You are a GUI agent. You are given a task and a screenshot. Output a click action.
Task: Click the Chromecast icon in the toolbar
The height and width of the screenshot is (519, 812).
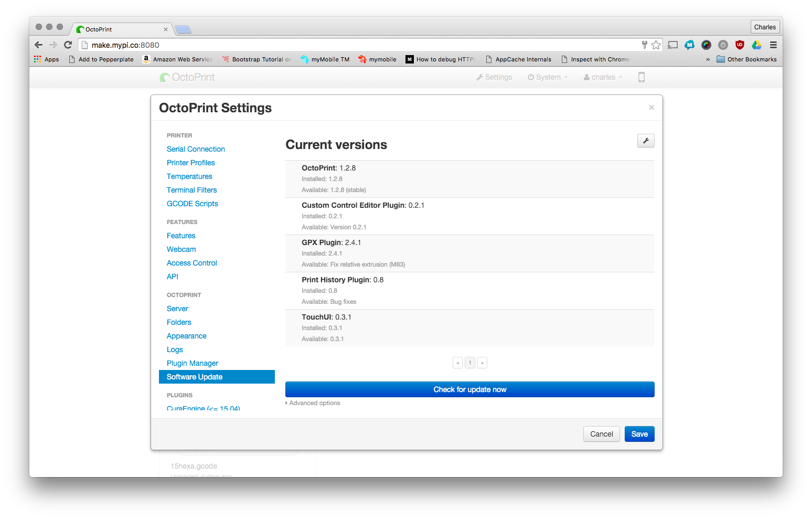click(672, 45)
